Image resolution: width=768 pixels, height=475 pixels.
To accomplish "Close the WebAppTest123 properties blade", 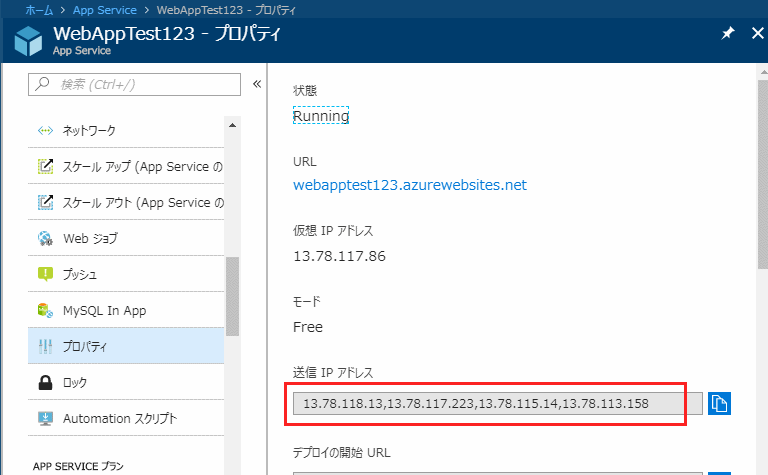I will click(x=757, y=33).
